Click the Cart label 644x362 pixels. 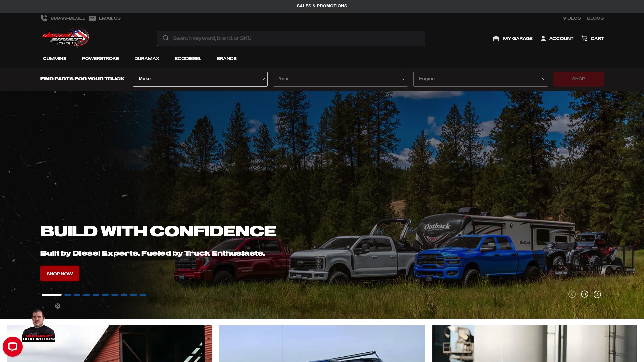(597, 38)
